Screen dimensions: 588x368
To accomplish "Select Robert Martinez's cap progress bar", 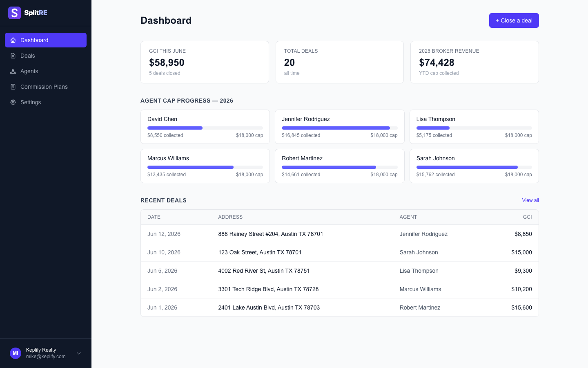I will click(x=339, y=167).
